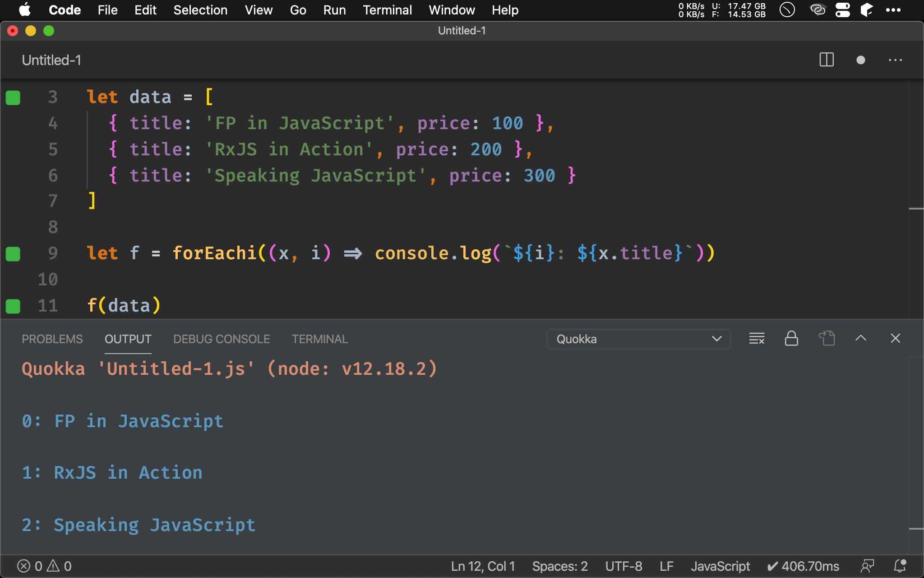Viewport: 924px width, 578px height.
Task: Select the UTF-8 encoding status item
Action: 624,566
